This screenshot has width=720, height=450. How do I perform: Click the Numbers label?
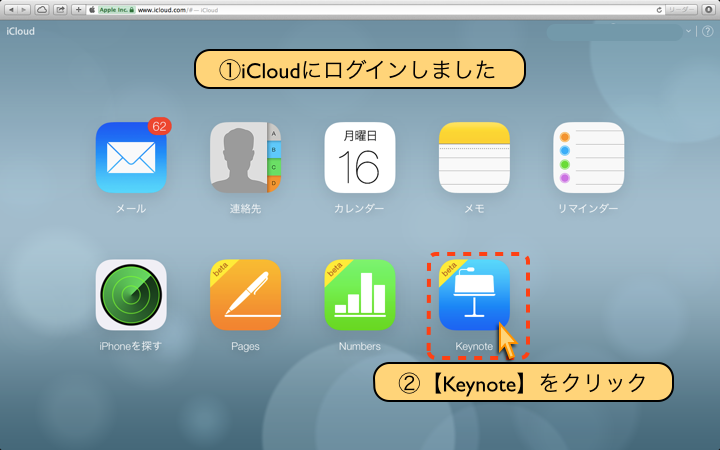[x=360, y=346]
